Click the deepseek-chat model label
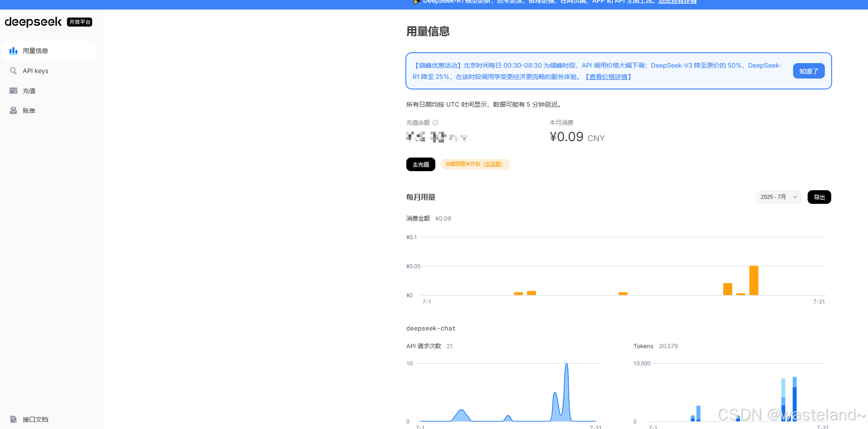The height and width of the screenshot is (429, 868). point(431,328)
